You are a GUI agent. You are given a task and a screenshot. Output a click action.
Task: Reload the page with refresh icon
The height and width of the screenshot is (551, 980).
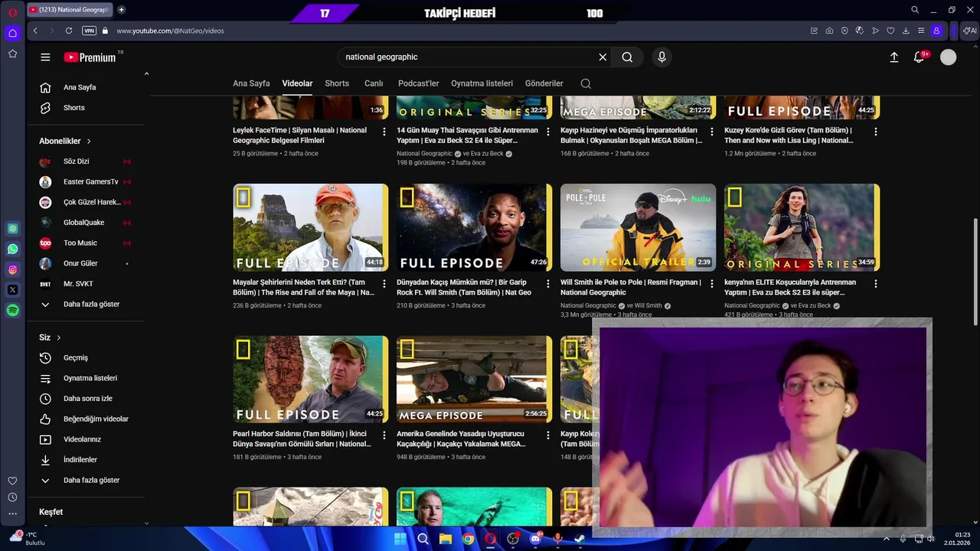[69, 31]
